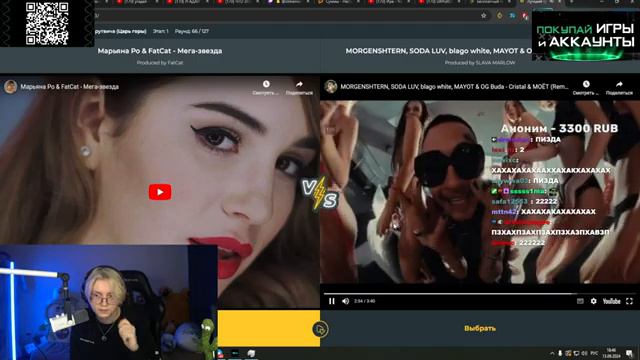Viewport: 640px width, 360px height.
Task: Click the 'Аноним - 3300 RUB' donation alert
Action: point(559,129)
